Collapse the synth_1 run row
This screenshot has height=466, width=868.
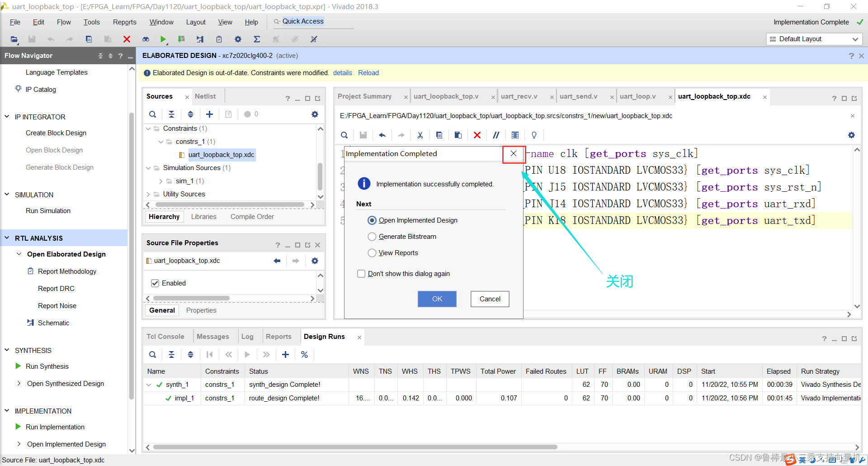click(149, 385)
